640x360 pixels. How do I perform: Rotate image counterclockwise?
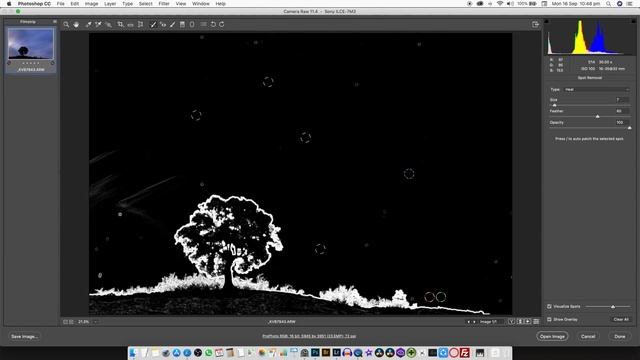213,24
